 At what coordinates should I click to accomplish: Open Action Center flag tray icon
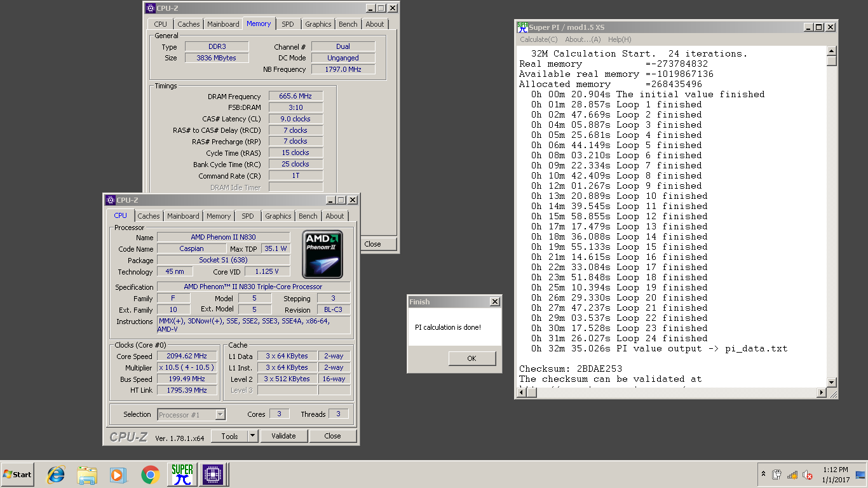click(776, 475)
